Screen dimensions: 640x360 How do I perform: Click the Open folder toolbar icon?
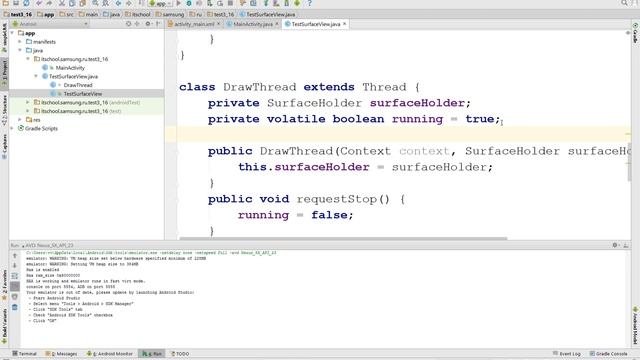(6, 3)
